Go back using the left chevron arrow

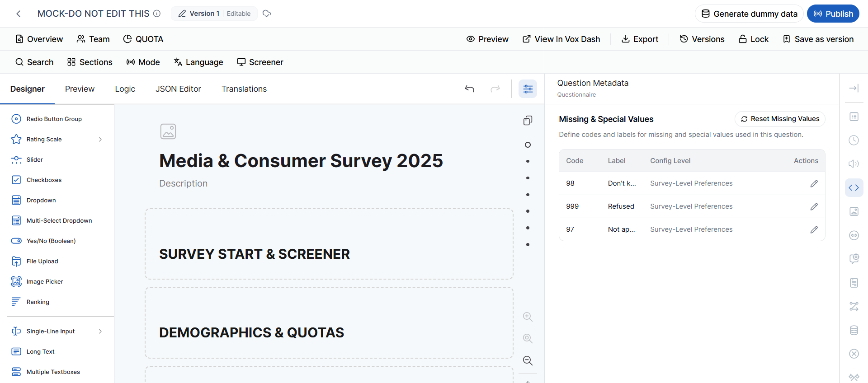click(x=19, y=14)
